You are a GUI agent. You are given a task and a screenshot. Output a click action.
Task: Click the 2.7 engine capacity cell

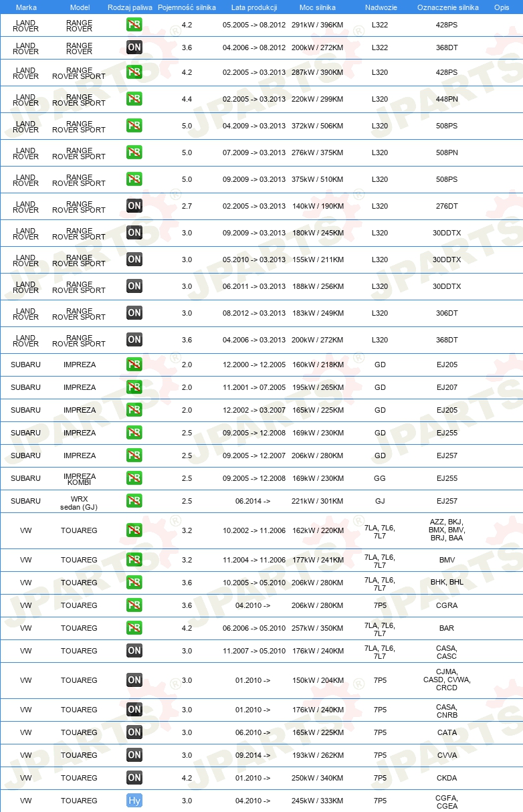tap(187, 206)
